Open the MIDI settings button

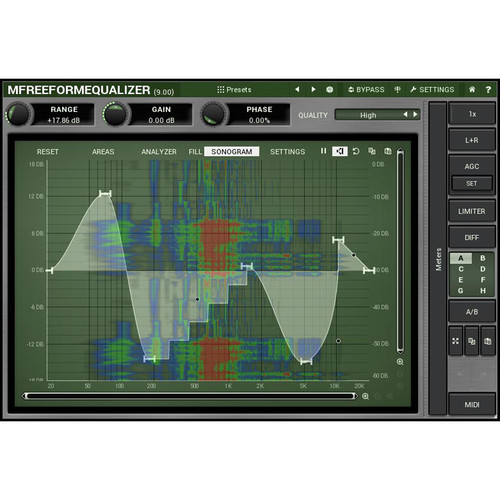pos(472,405)
